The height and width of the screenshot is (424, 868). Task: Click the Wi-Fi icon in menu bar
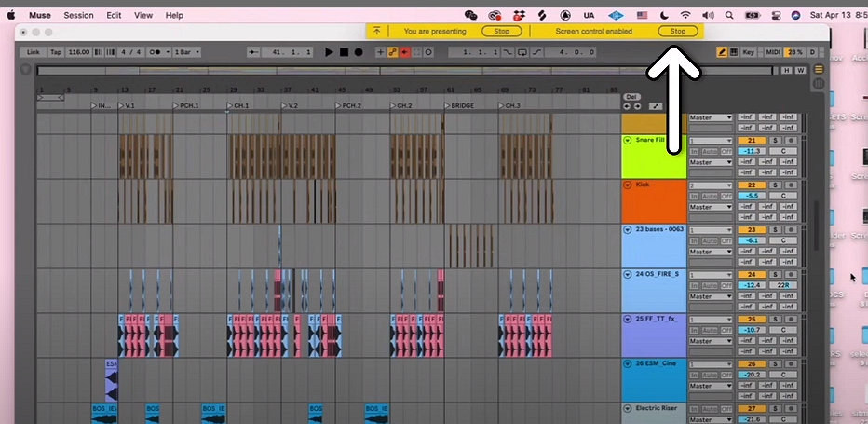coord(685,16)
